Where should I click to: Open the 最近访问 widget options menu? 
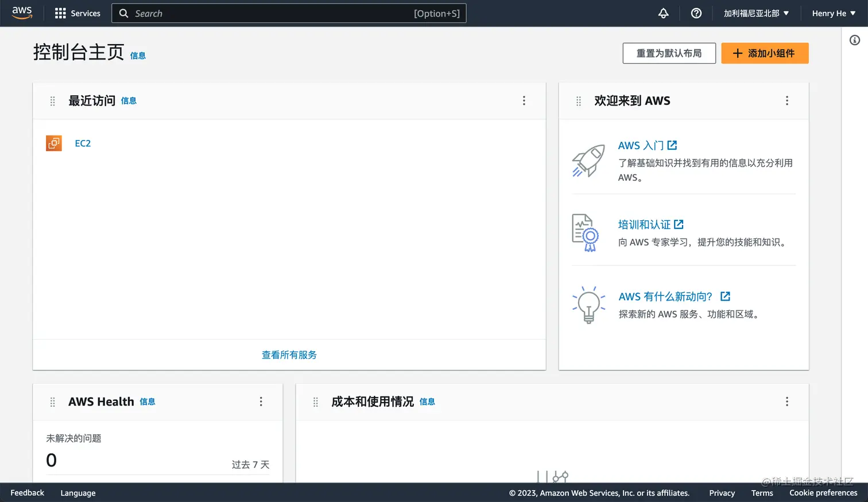(x=524, y=101)
